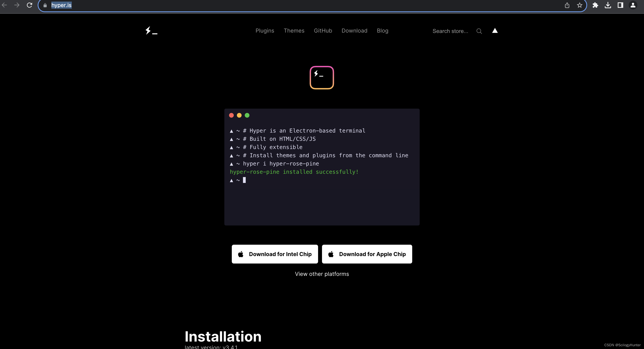This screenshot has height=349, width=644.
Task: Click Download for Apple Chip
Action: [x=367, y=254]
